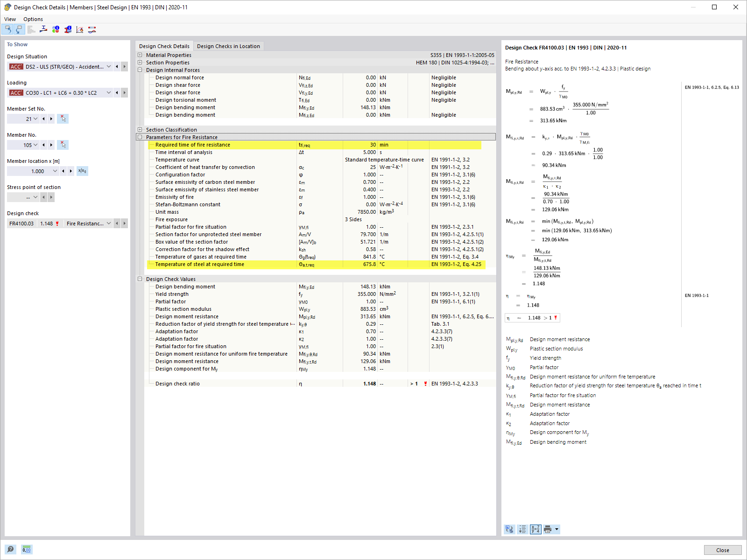This screenshot has width=747, height=560.
Task: Click the Close button
Action: pyautogui.click(x=722, y=550)
